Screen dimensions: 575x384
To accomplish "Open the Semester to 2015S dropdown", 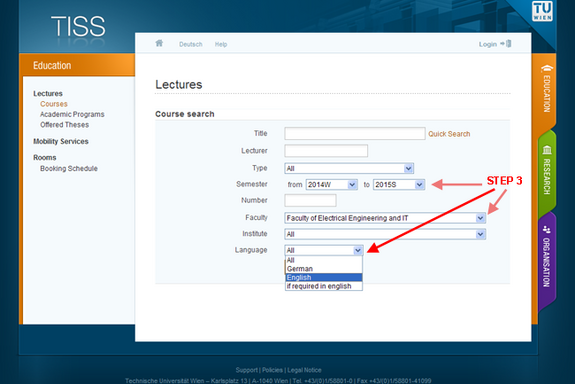I will click(399, 184).
